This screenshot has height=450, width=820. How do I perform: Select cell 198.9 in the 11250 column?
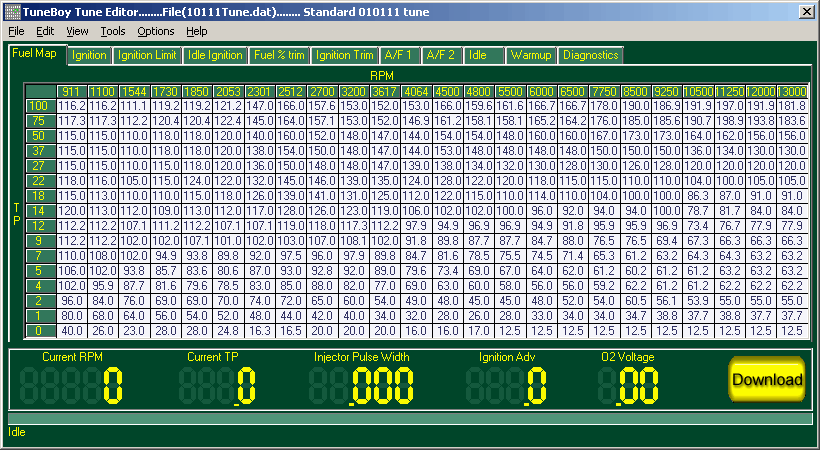coord(730,121)
